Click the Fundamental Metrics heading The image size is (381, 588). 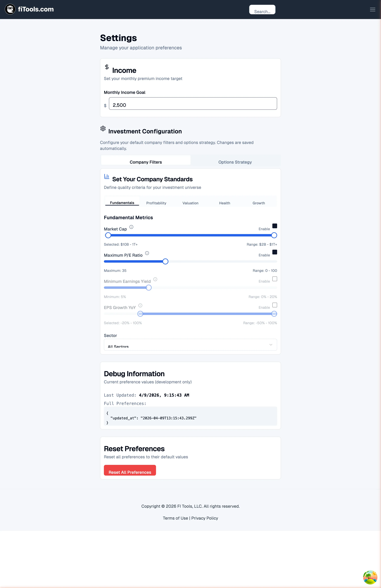click(128, 217)
